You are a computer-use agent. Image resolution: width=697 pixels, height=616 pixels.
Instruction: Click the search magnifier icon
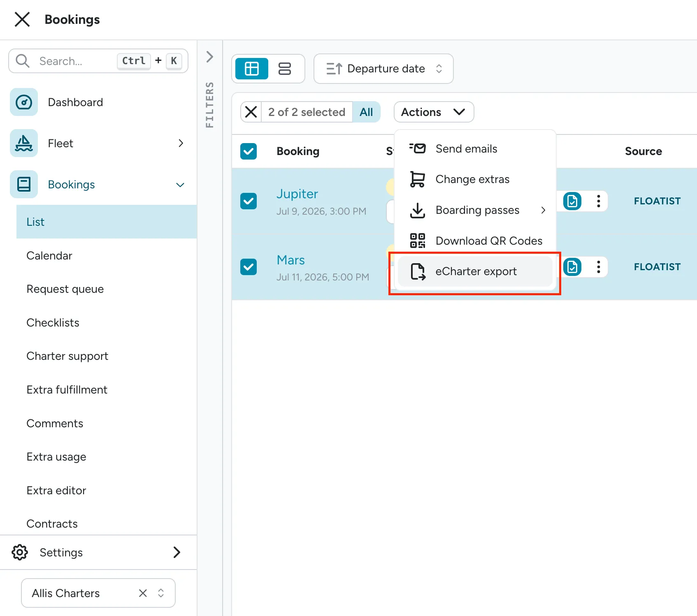pyautogui.click(x=23, y=61)
